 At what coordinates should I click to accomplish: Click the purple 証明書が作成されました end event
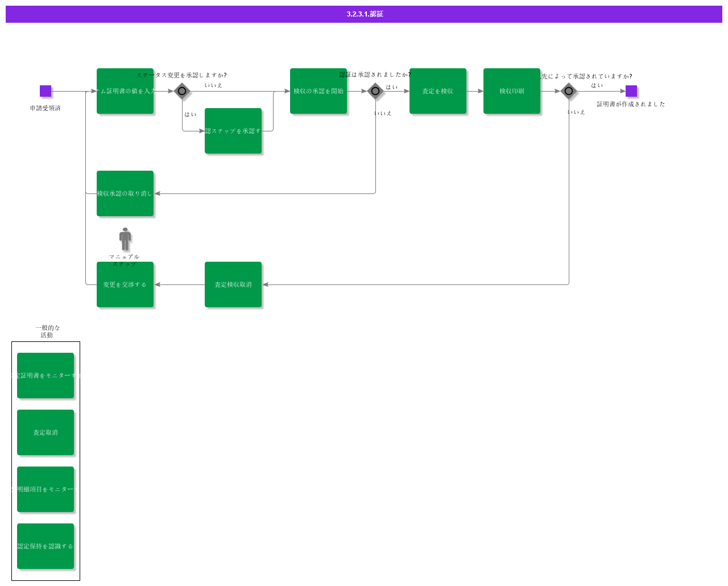(x=631, y=91)
